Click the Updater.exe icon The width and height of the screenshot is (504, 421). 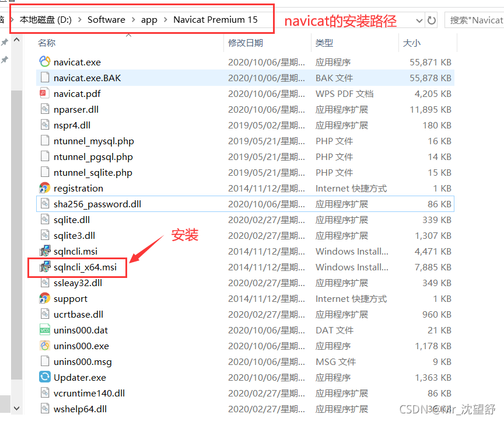[45, 377]
